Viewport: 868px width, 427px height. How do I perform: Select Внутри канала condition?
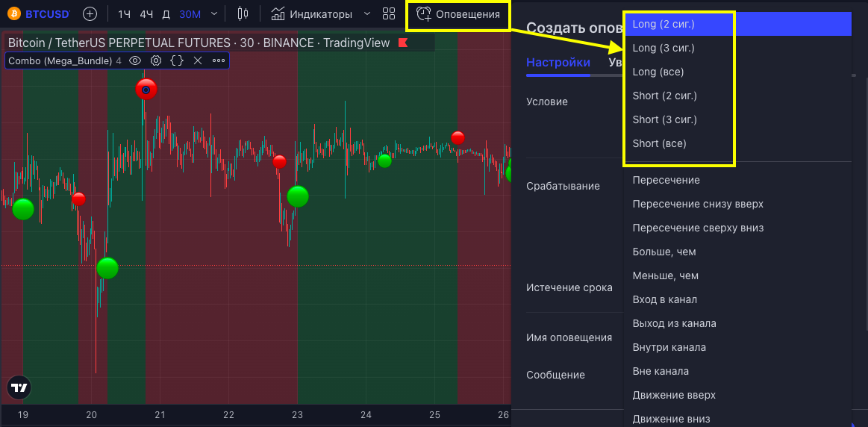click(x=737, y=347)
